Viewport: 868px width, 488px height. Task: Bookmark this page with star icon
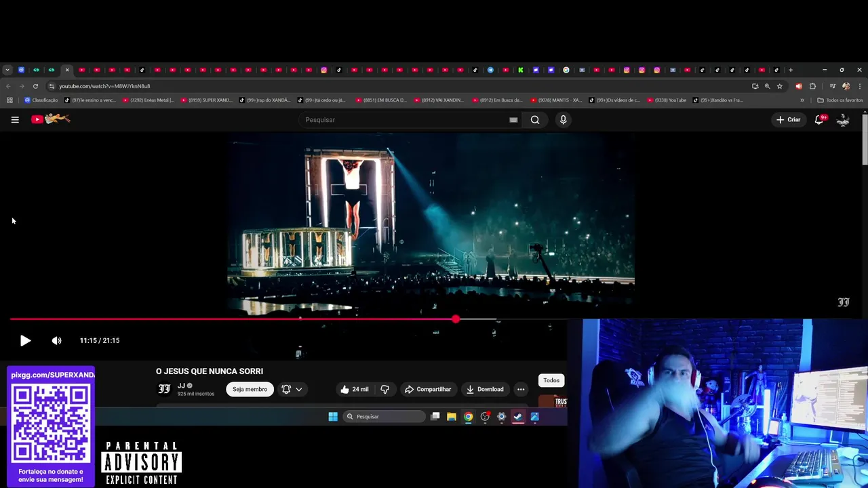(x=780, y=86)
